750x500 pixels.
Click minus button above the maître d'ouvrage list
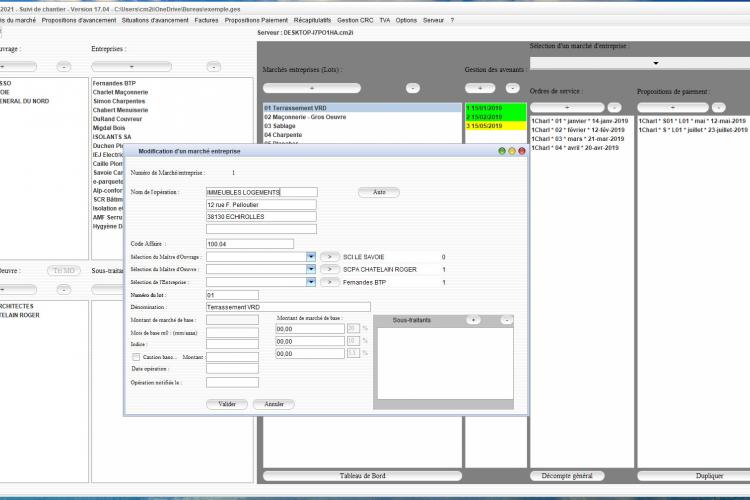point(64,67)
